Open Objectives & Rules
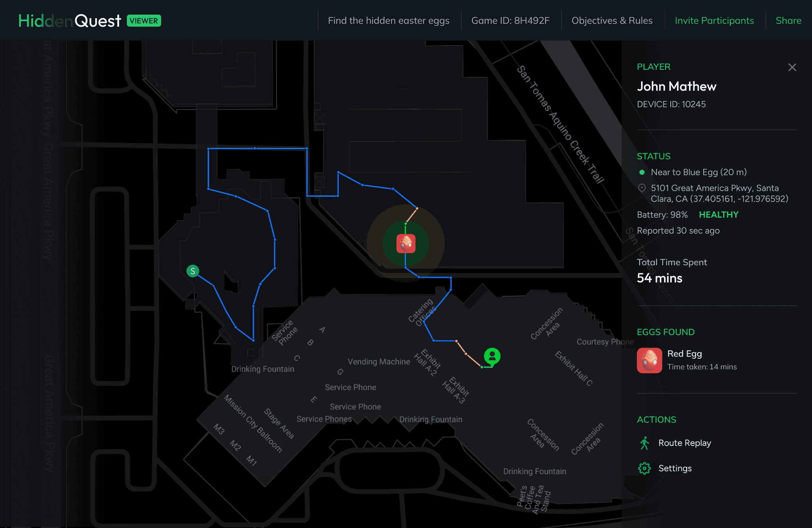Screen dimensions: 812x528 (x=612, y=21)
